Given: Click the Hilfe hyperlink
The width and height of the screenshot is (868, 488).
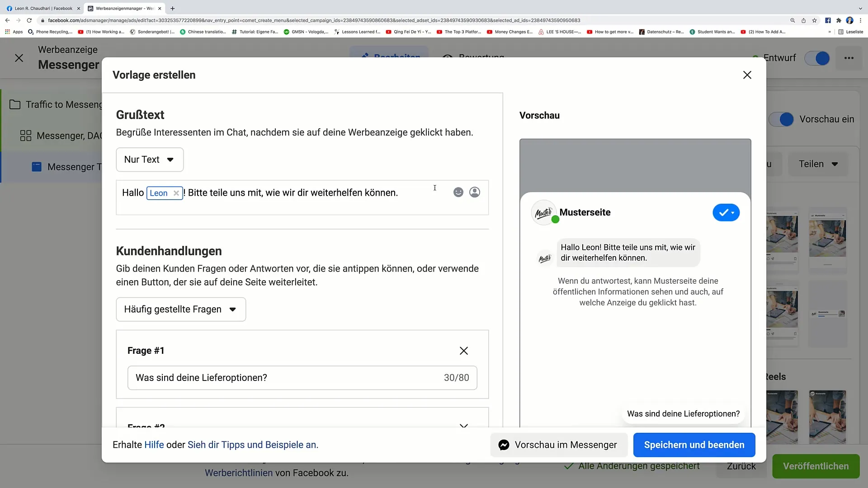Looking at the screenshot, I should point(153,445).
